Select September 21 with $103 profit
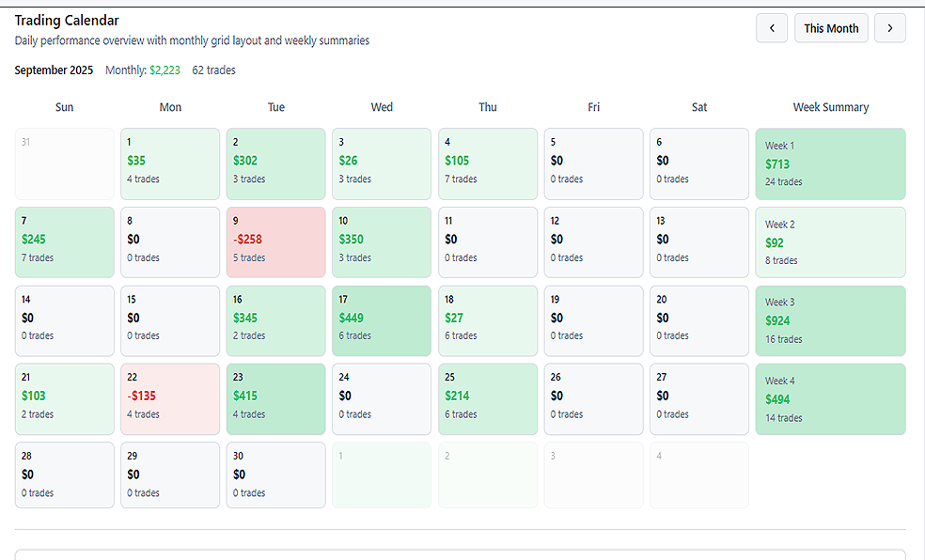Viewport: 925px width, 560px height. click(64, 399)
